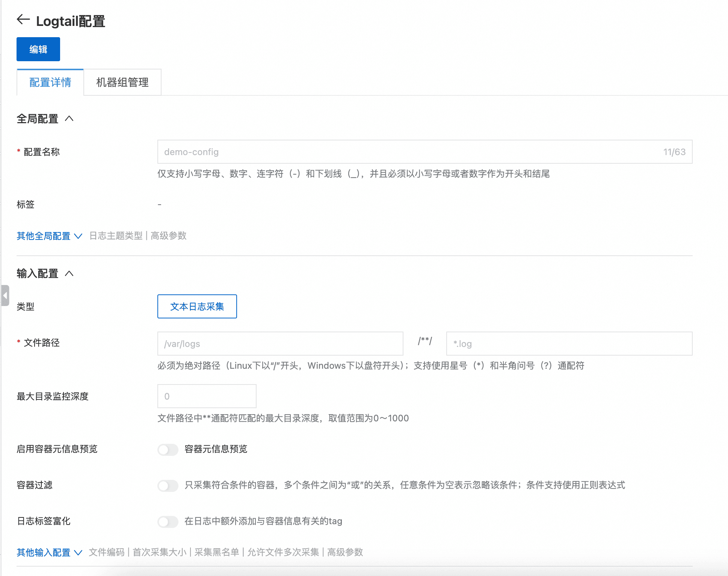Switch to 机器组管理 tab
This screenshot has width=728, height=576.
pyautogui.click(x=122, y=83)
